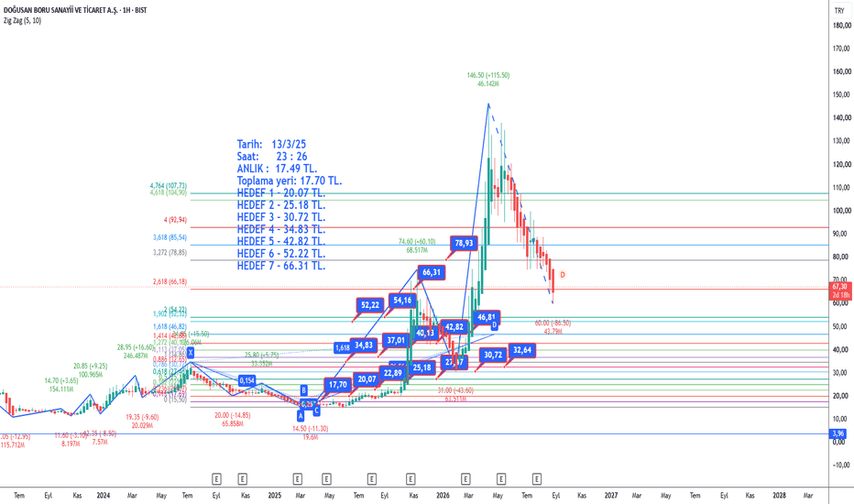Select the blue C pattern point label
Image resolution: width=854 pixels, height=504 pixels.
point(316,411)
